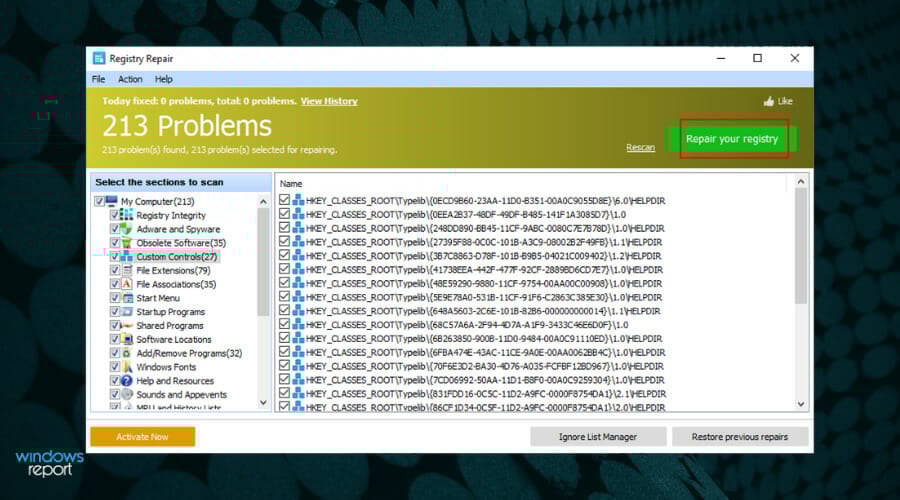Click the Adware and Spyware shield icon

click(126, 228)
